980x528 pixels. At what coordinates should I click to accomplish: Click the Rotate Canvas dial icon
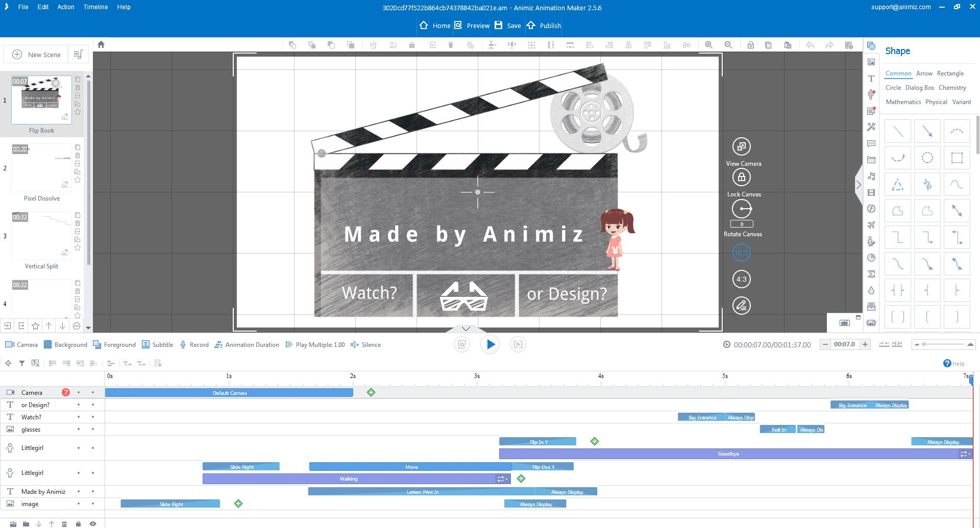[x=742, y=209]
